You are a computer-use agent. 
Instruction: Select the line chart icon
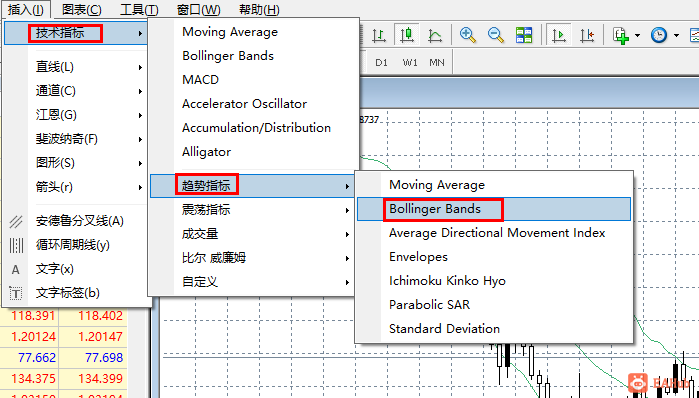(435, 34)
